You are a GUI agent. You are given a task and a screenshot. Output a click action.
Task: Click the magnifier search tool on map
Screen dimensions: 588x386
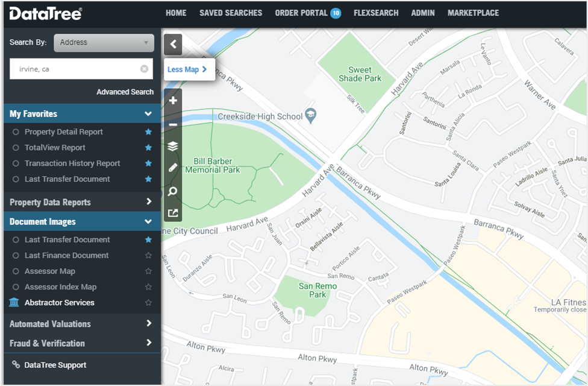pos(173,191)
